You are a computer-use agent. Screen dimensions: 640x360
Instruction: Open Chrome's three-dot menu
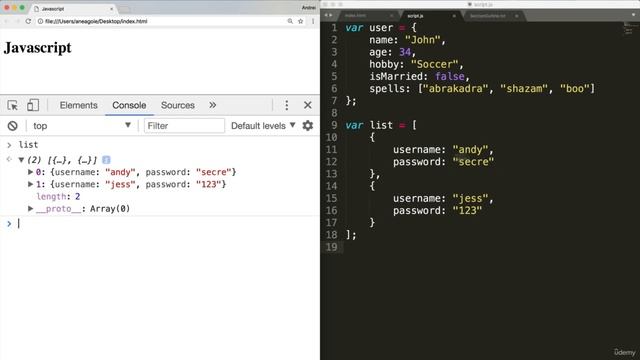point(313,21)
